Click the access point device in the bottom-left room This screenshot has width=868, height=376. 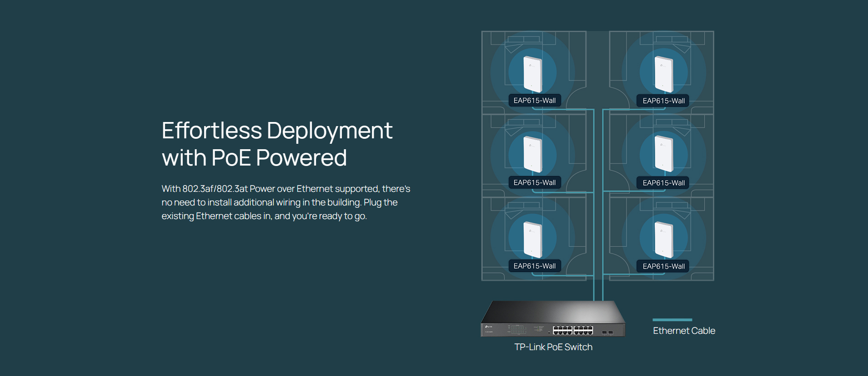[533, 239]
